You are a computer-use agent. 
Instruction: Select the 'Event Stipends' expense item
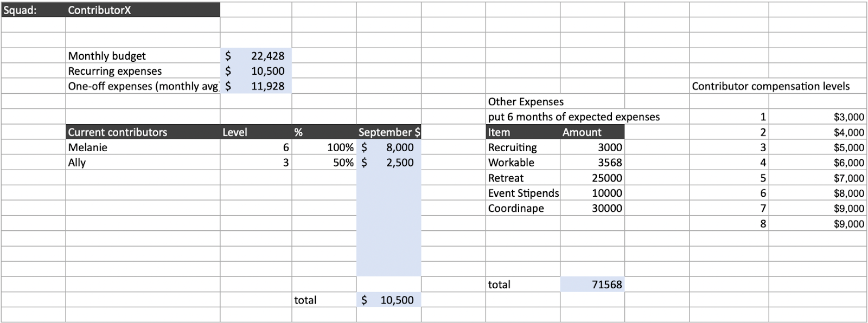[x=523, y=193]
